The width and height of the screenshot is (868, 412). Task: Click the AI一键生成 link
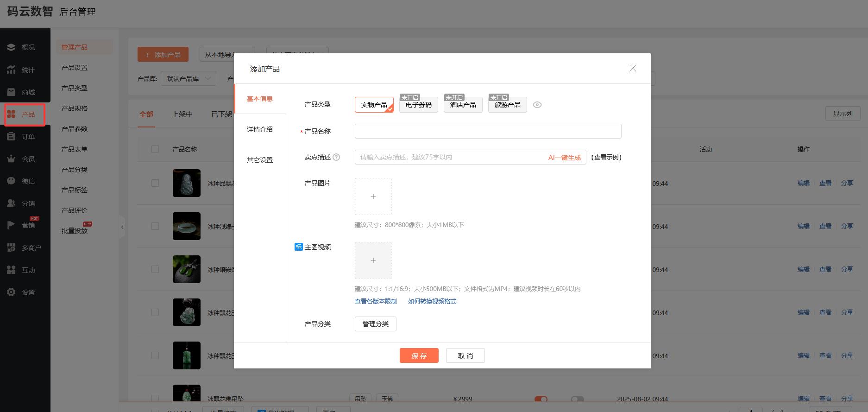point(564,158)
